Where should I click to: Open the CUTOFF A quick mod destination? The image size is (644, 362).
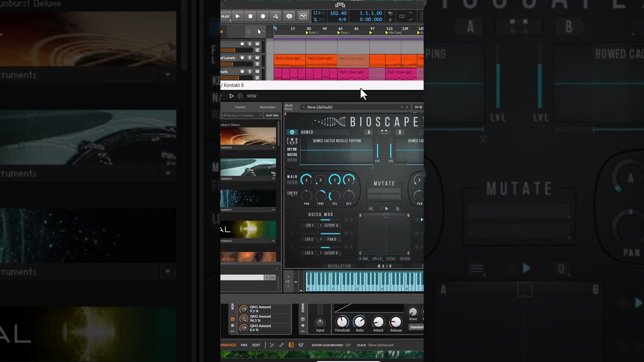coord(331,225)
